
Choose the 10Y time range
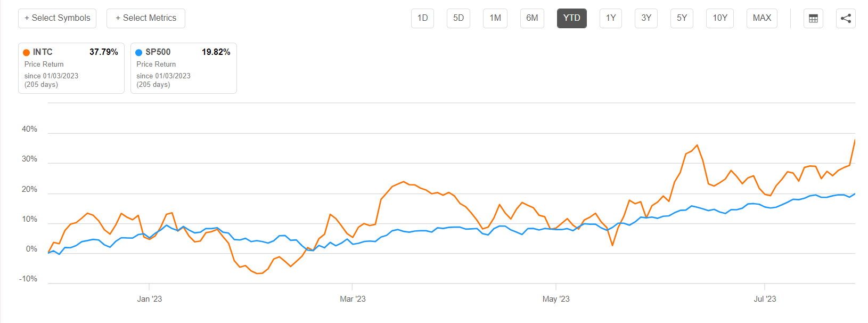point(720,18)
